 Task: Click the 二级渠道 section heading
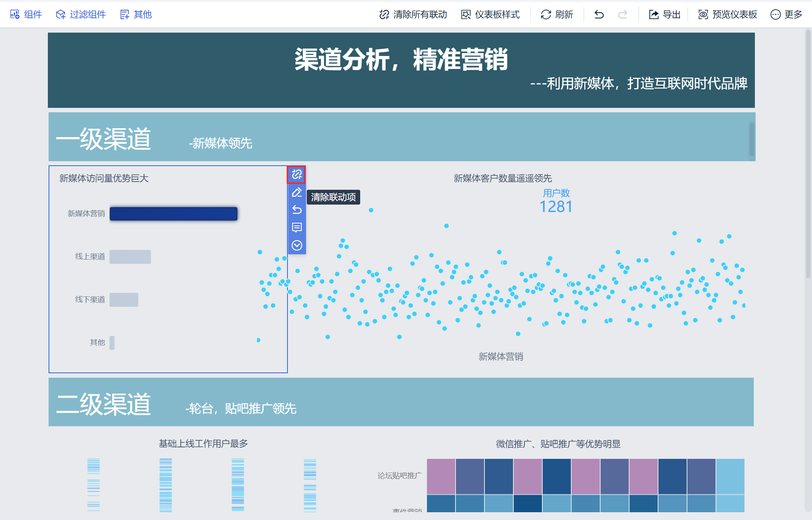point(103,404)
